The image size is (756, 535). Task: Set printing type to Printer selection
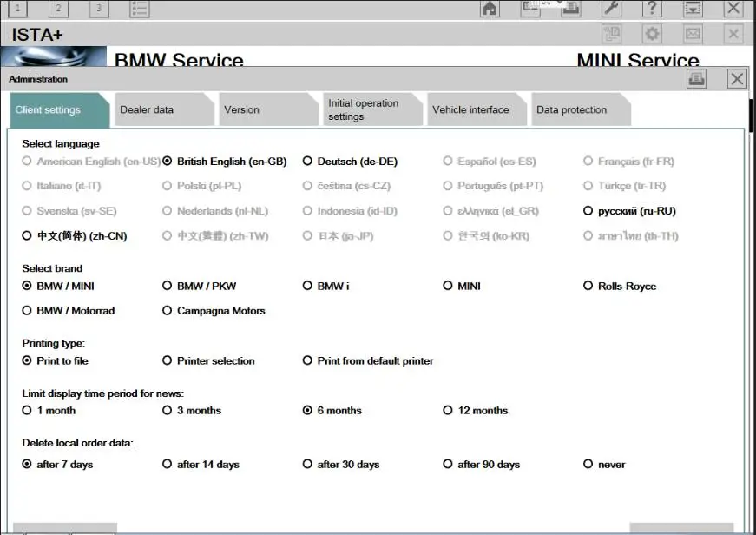[208, 360]
